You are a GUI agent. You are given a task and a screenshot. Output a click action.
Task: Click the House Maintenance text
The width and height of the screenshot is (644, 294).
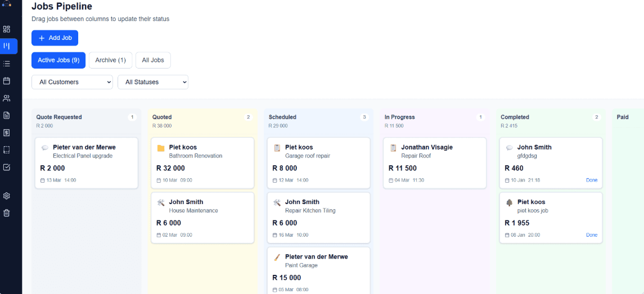point(193,211)
